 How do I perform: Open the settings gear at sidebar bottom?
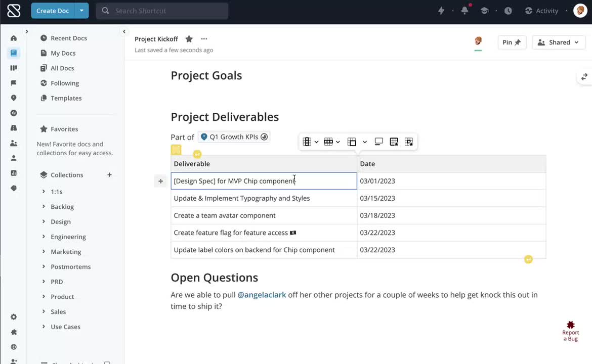14,316
